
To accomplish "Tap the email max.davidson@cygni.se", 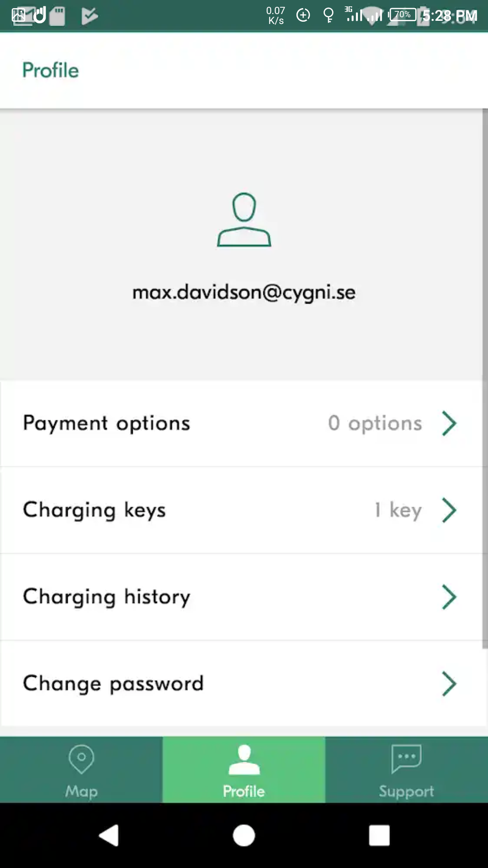I will click(244, 292).
